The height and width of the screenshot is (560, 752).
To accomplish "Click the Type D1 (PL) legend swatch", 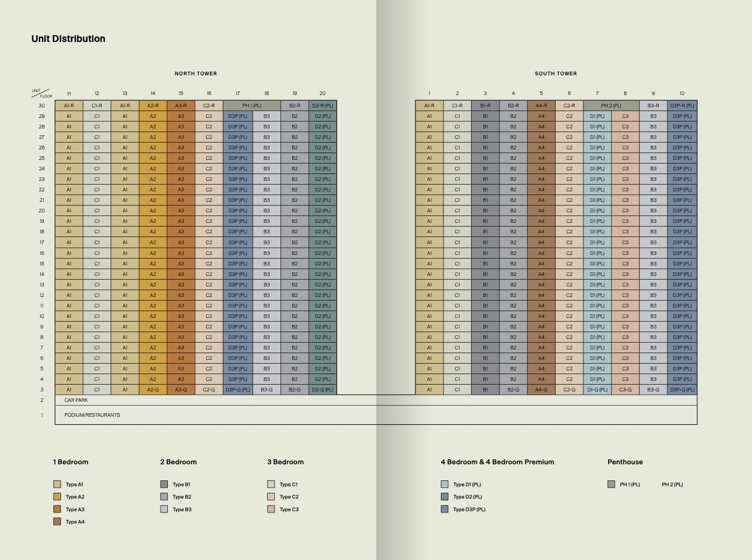I will click(x=445, y=485).
